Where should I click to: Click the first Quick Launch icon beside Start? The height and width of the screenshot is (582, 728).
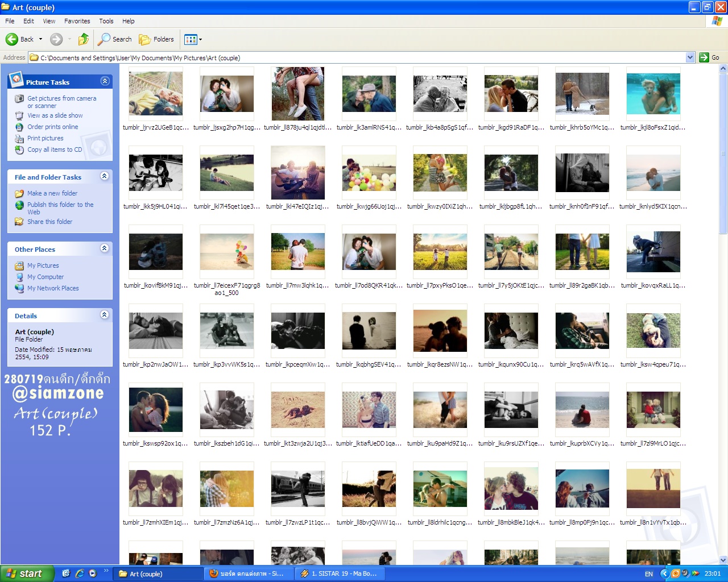tap(66, 573)
